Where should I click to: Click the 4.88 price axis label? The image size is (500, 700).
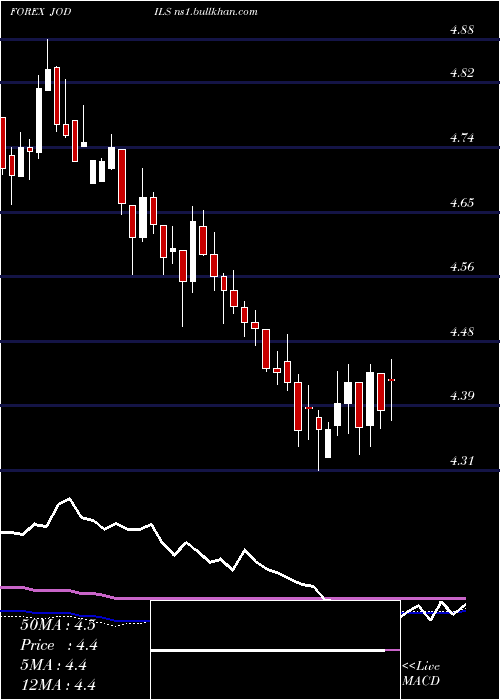462,30
